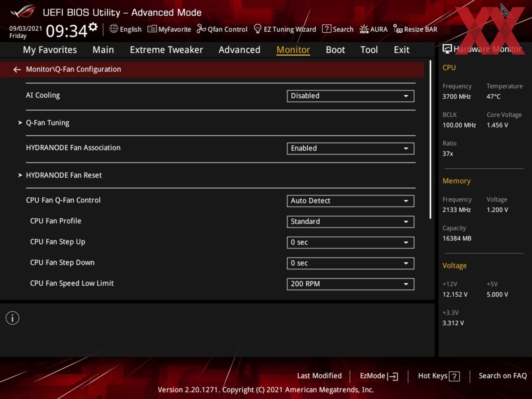This screenshot has height=399, width=532.
Task: Open the English language selector
Action: coord(125,29)
